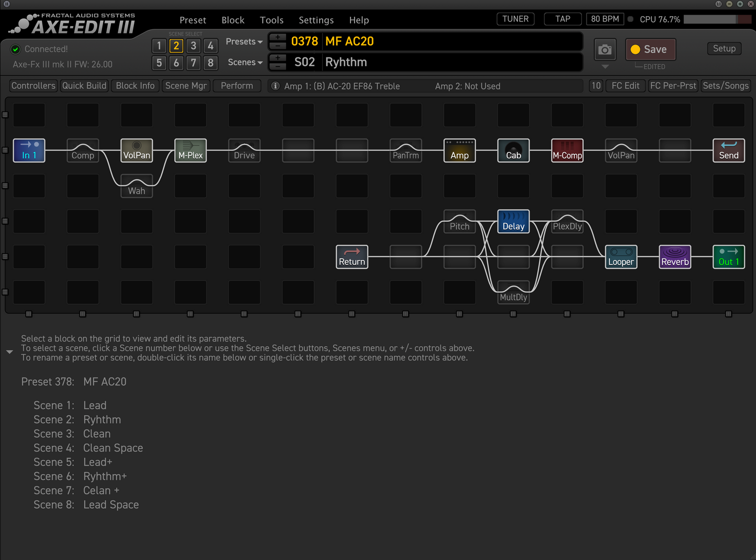Select the Out 1 output block
The width and height of the screenshot is (756, 560).
tap(729, 257)
